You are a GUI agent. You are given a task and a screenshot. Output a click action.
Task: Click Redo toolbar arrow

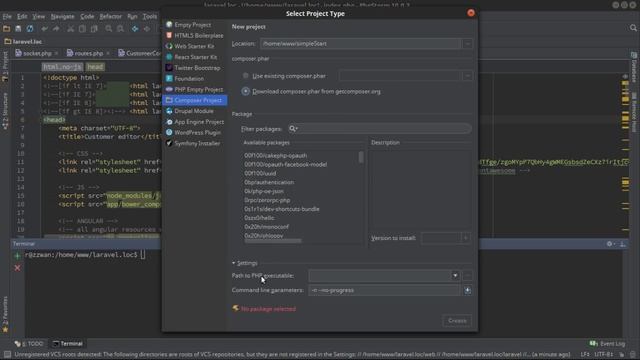click(56, 29)
